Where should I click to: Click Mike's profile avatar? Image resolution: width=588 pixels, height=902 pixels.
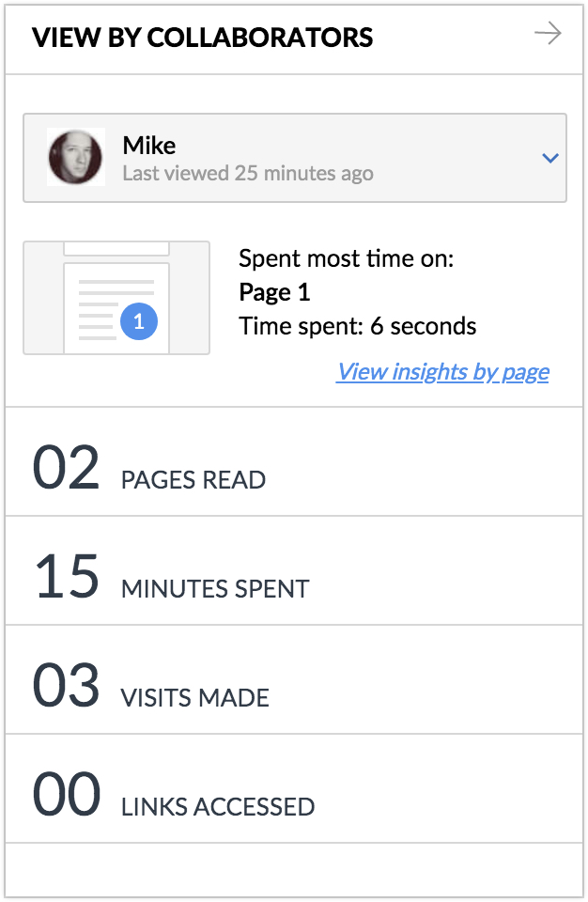pos(76,157)
